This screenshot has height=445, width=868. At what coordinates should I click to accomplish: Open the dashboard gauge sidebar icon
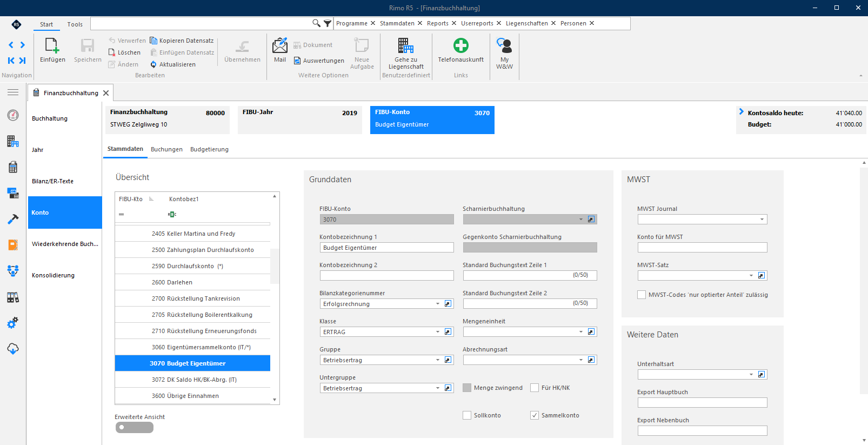(13, 115)
